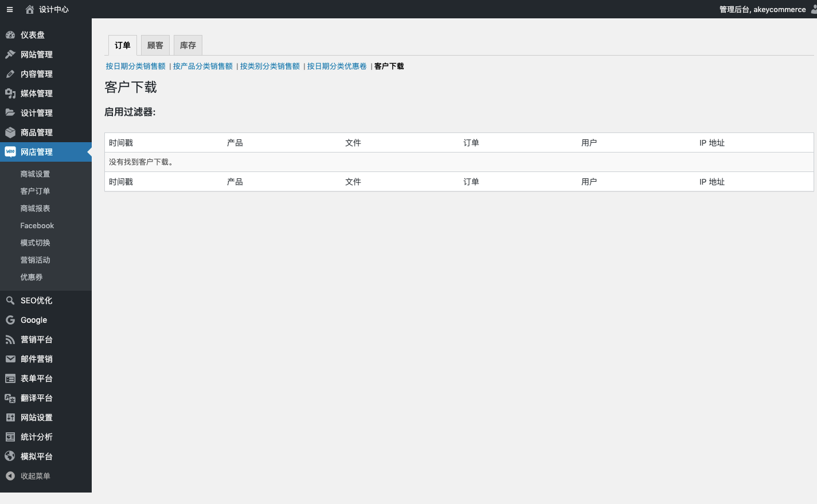Click the 网站管理 pin icon
This screenshot has height=504, width=817.
(x=10, y=54)
